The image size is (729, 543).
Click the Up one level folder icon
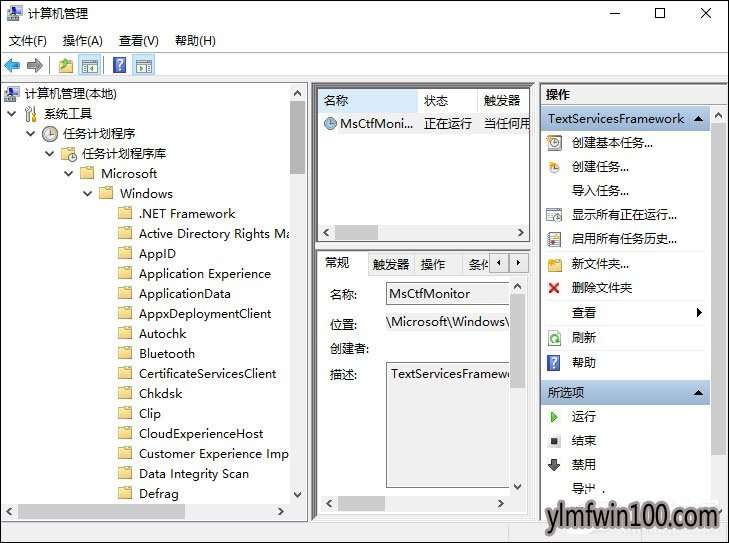click(66, 66)
